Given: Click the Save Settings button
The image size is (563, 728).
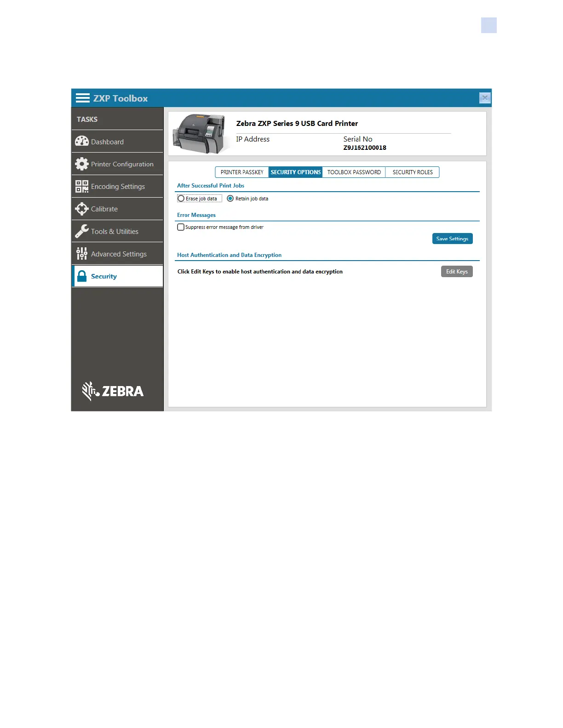Looking at the screenshot, I should (x=452, y=239).
